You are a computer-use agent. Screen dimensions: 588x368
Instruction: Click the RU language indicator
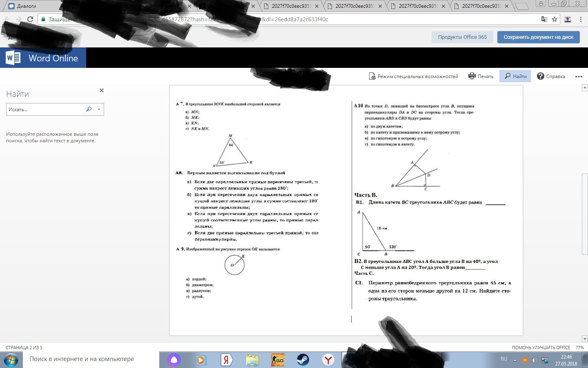(x=504, y=359)
